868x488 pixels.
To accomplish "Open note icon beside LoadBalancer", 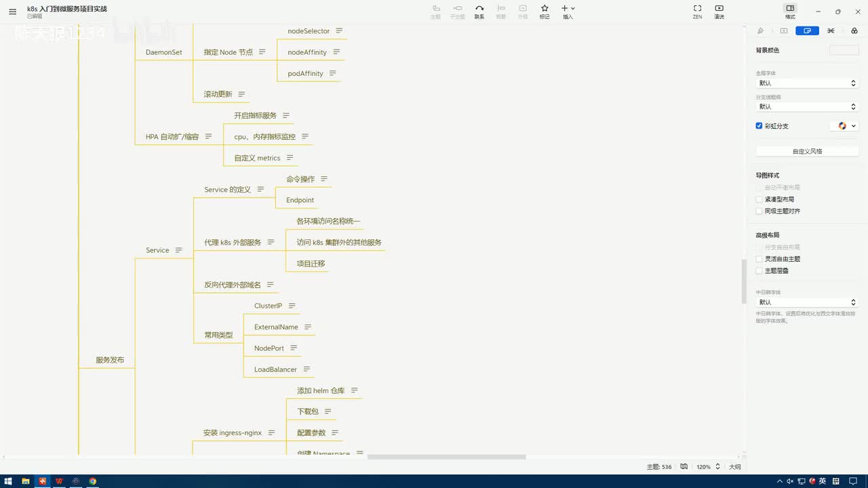I will tap(307, 369).
